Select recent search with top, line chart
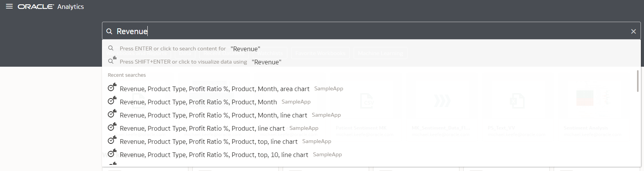This screenshot has height=171, width=644. [x=209, y=142]
